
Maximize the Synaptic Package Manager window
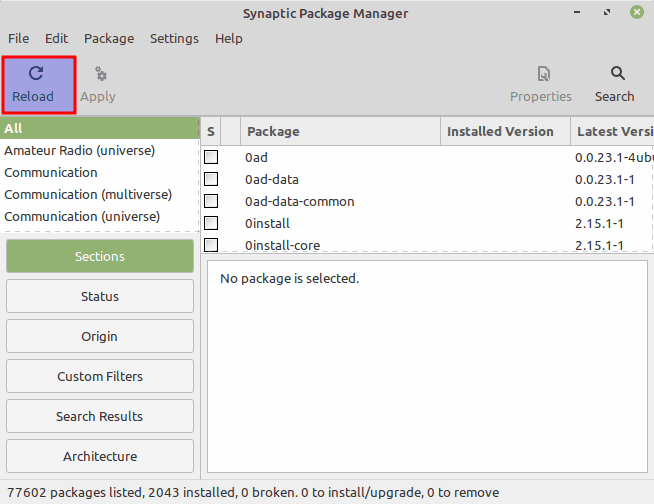click(607, 12)
